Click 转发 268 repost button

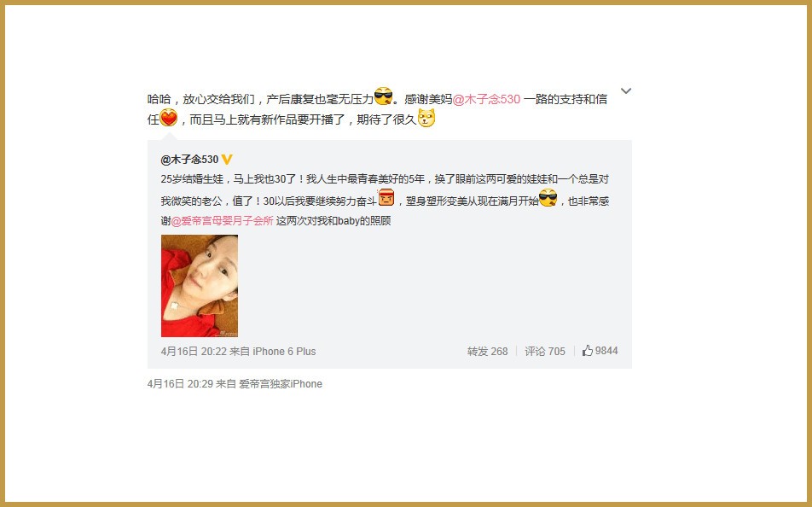click(487, 352)
